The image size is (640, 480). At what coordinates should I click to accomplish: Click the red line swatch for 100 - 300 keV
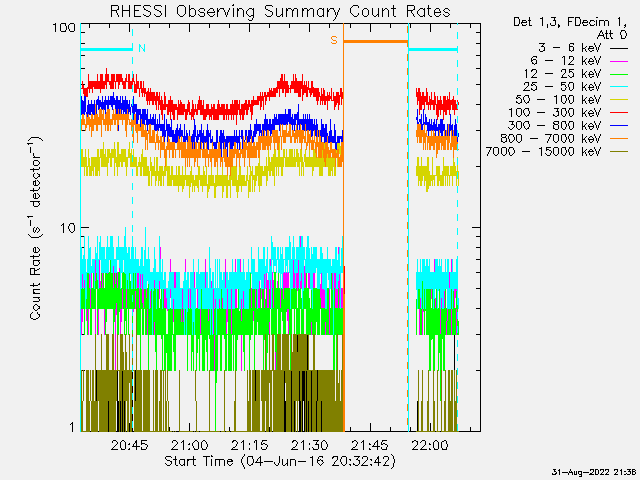(x=619, y=113)
